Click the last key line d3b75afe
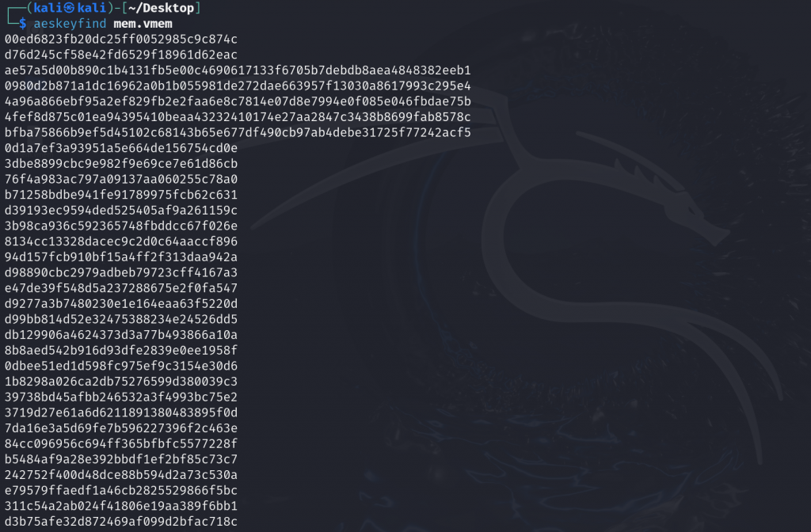811x532 pixels. click(121, 521)
